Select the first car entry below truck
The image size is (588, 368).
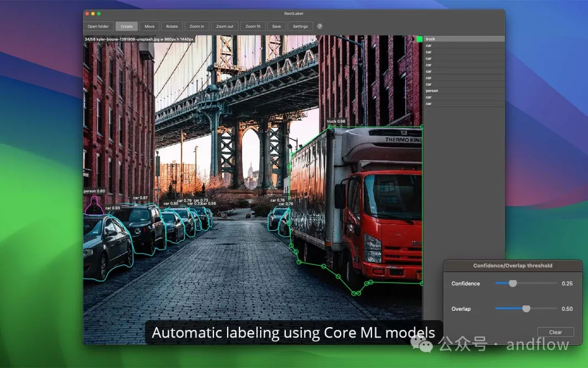click(x=463, y=46)
